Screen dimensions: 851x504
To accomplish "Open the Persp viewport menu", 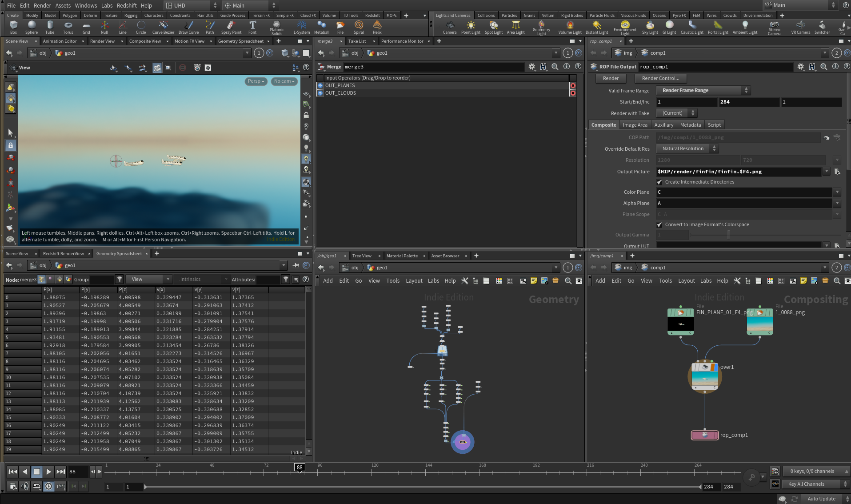I will (x=256, y=81).
